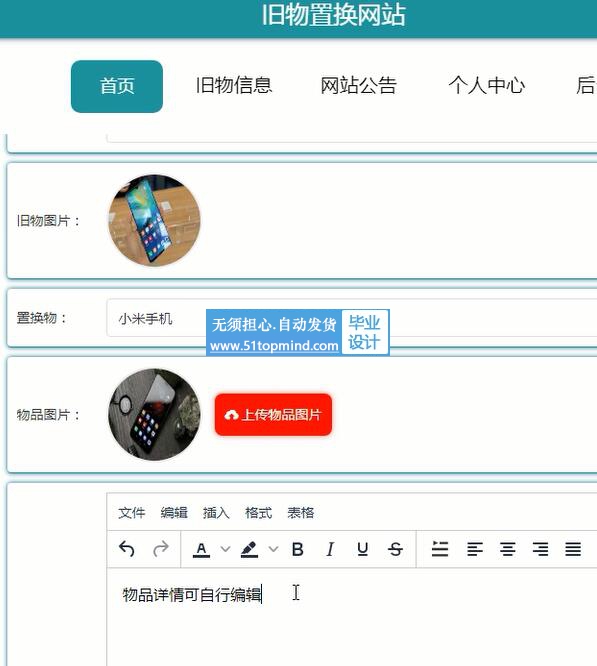Undo the last edit in editor
The image size is (597, 666).
coord(127,549)
